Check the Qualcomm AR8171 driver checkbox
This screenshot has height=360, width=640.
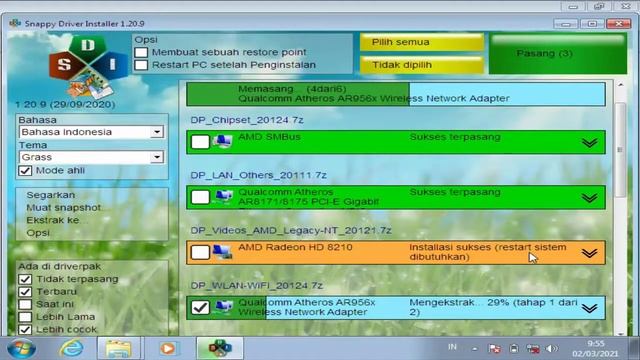200,197
